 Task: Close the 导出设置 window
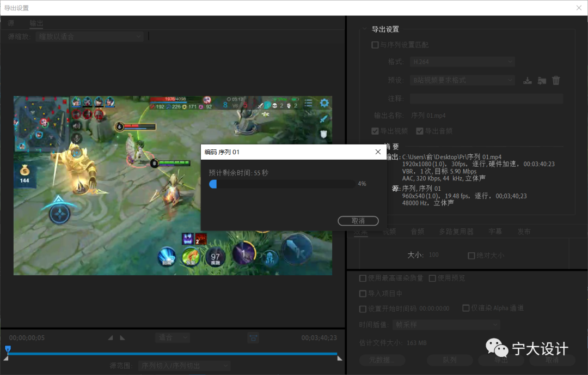point(579,8)
